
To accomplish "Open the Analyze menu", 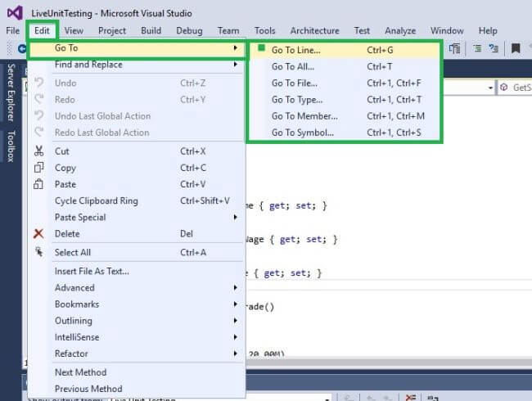I will tap(400, 30).
